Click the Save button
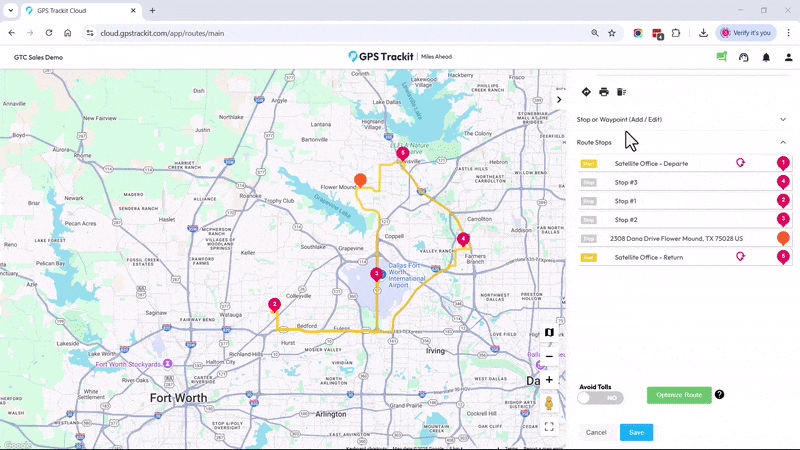Image resolution: width=800 pixels, height=450 pixels. click(636, 432)
